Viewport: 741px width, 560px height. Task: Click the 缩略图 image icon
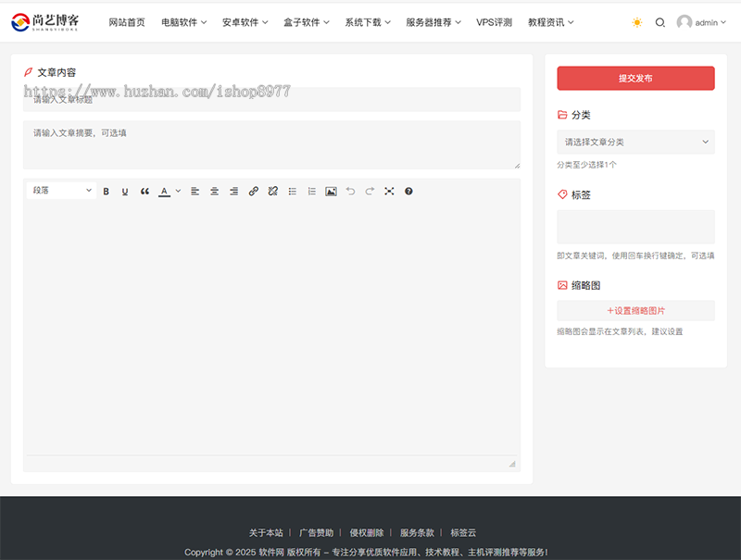562,285
